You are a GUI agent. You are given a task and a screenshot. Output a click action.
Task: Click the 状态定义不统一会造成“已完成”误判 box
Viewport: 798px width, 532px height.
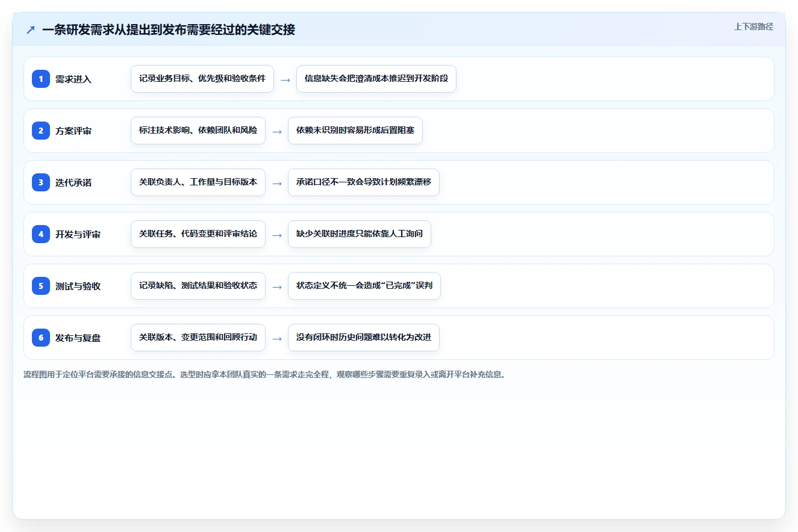pos(364,286)
